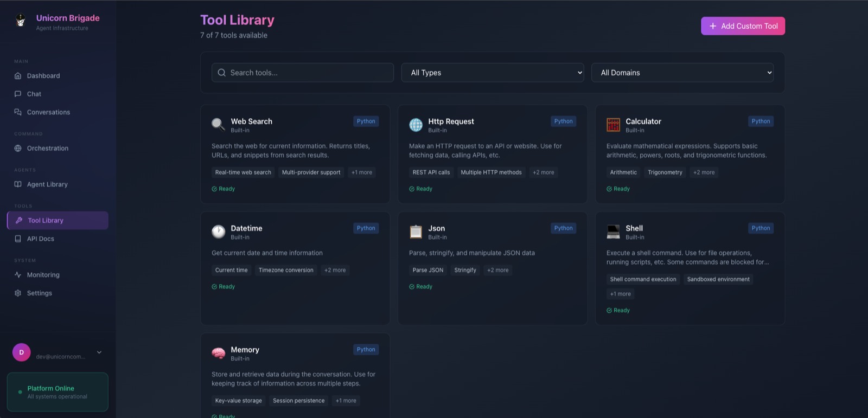Click 'Timezone conversion' tag text
Screen dimensions: 868x418
coord(286,270)
